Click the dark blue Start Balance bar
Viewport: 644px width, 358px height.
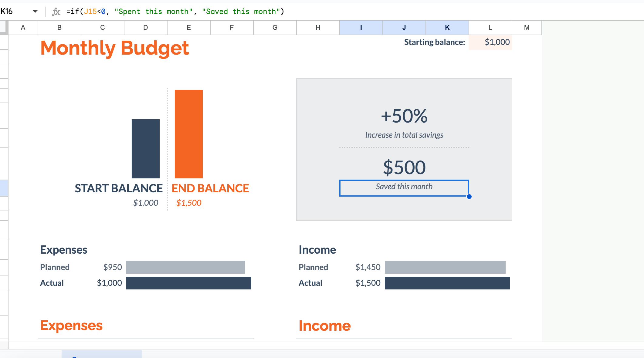click(x=146, y=149)
